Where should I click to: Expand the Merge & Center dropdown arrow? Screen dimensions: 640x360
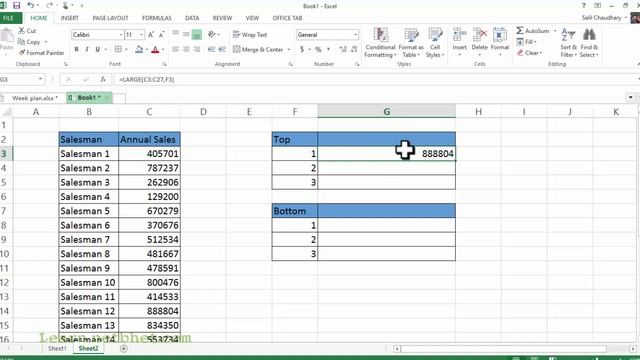click(x=289, y=49)
